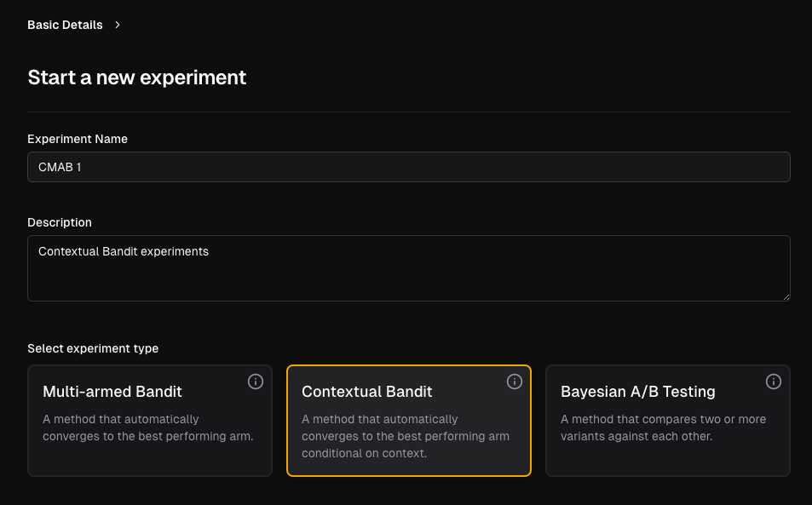812x505 pixels.
Task: Open info icon on Bayesian A/B Testing card
Action: pos(773,382)
